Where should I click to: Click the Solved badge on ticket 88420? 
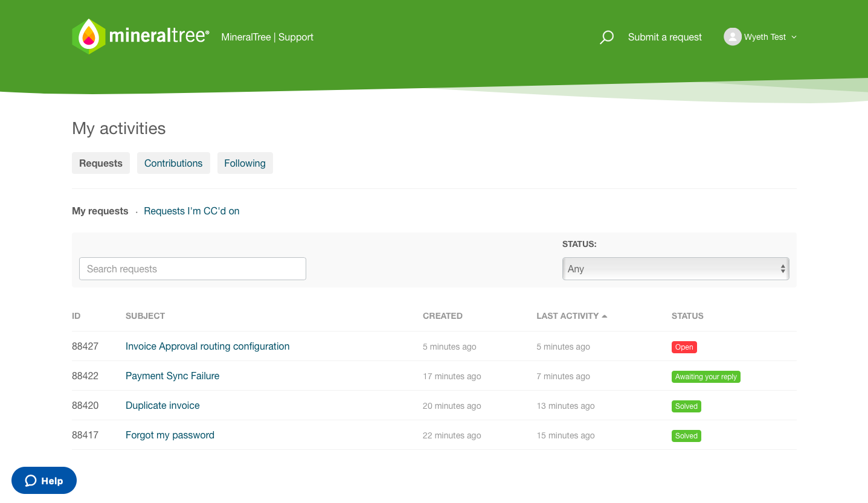(686, 406)
